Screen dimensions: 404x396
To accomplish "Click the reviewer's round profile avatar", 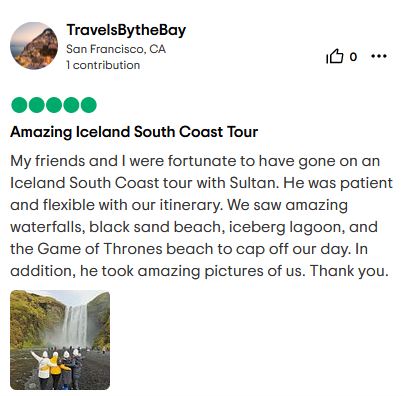I will [34, 46].
